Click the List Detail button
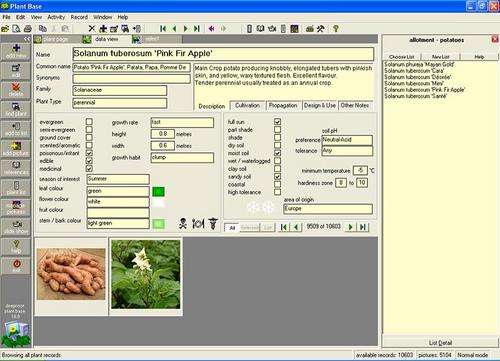500x361 pixels. click(x=440, y=343)
